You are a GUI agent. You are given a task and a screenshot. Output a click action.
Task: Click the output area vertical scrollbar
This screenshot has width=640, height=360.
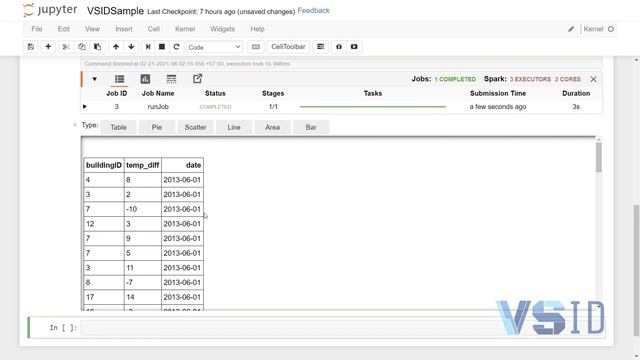coord(599,157)
